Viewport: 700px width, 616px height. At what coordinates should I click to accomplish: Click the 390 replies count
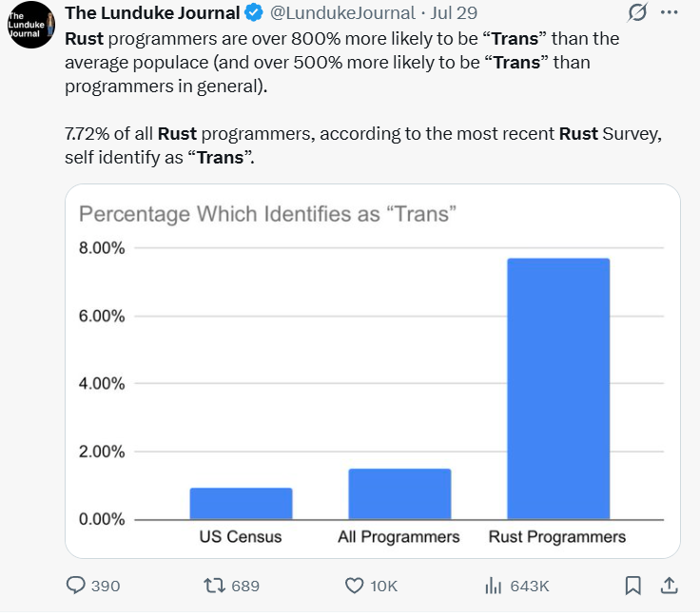(x=106, y=586)
